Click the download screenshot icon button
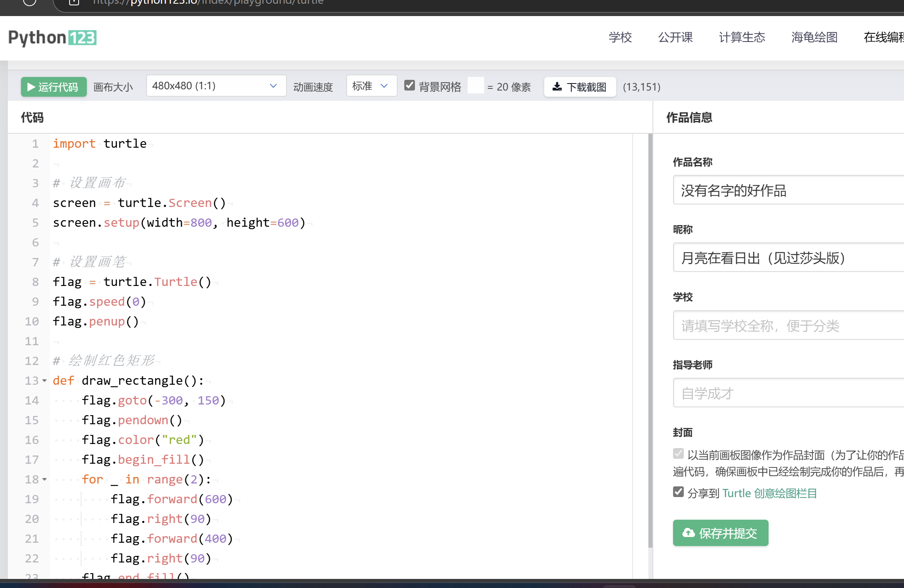904x588 pixels. (580, 87)
